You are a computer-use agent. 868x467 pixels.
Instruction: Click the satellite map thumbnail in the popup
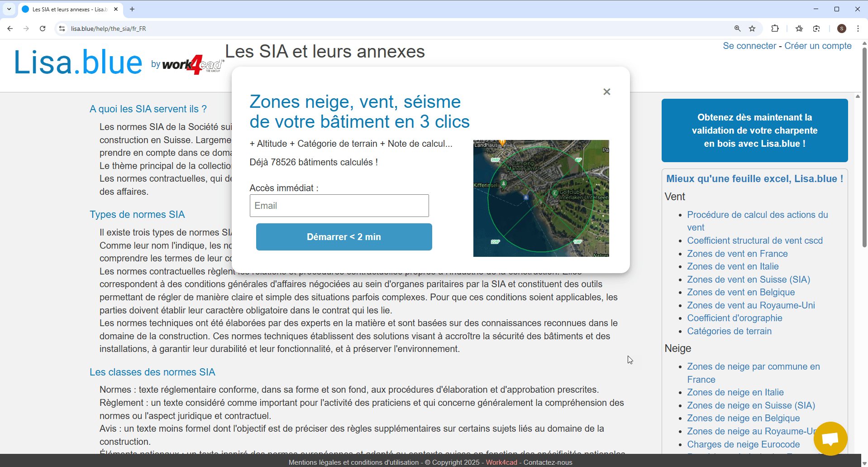pos(541,198)
